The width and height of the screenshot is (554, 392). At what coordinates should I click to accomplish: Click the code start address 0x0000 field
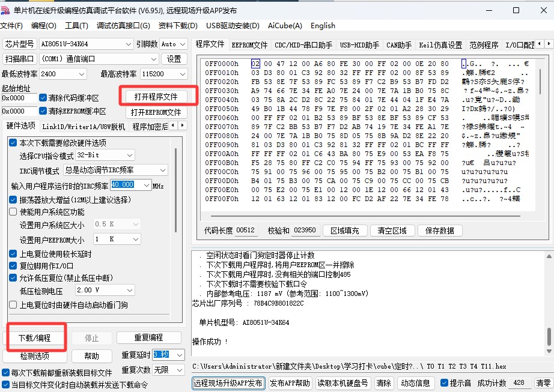pyautogui.click(x=19, y=98)
